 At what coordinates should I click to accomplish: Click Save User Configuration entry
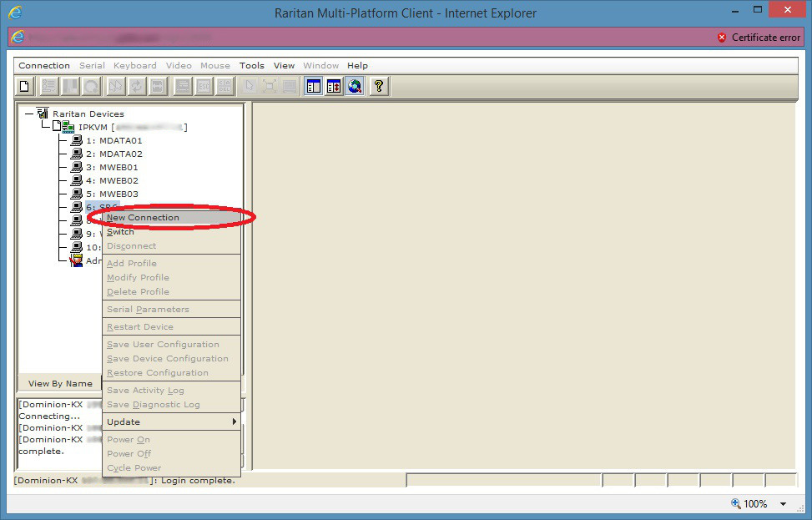171,345
